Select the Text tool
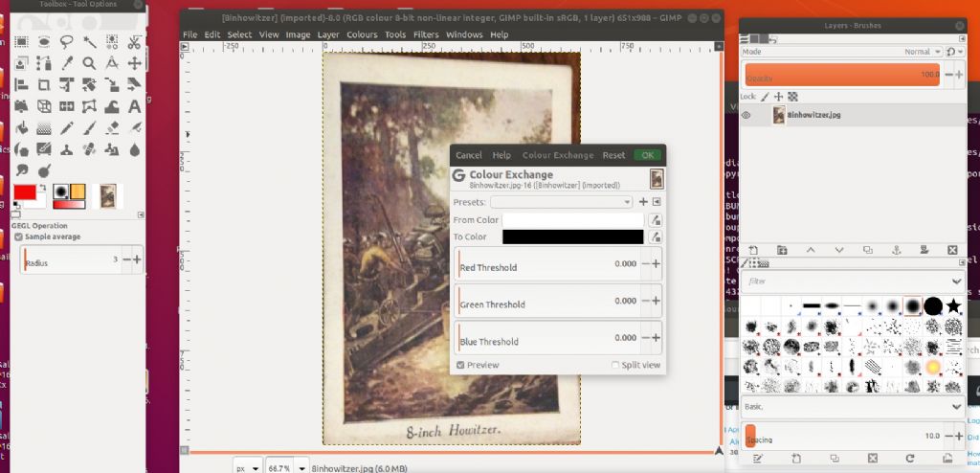 [134, 106]
